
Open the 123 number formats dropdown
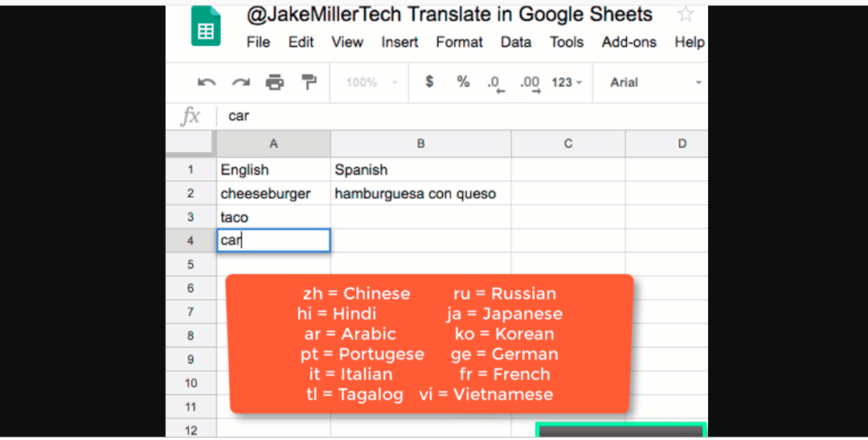point(567,83)
